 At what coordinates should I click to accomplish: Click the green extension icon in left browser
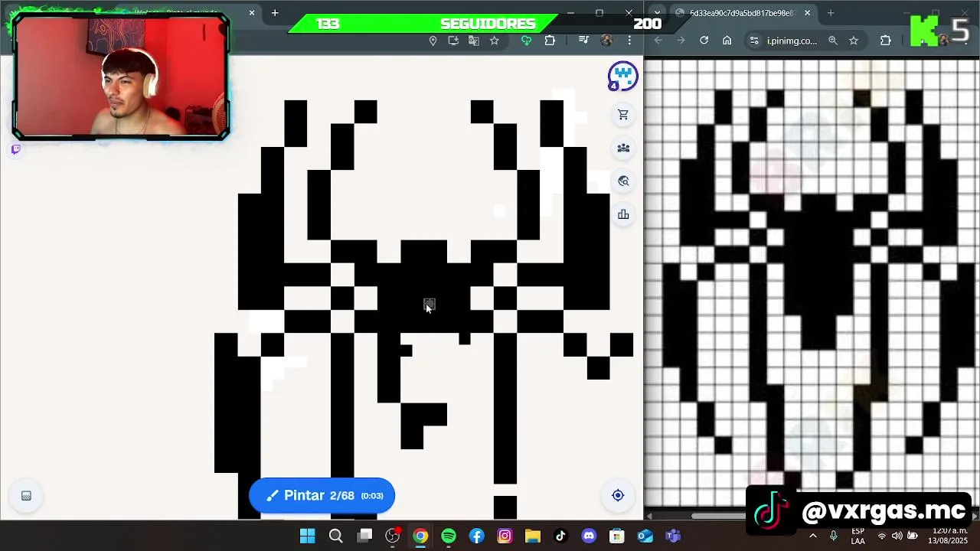click(x=526, y=41)
